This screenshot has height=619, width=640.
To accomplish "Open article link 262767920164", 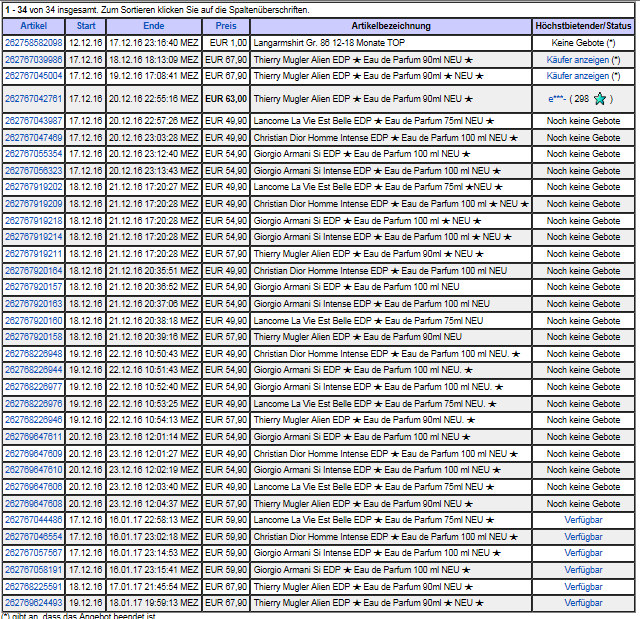I will pos(33,271).
